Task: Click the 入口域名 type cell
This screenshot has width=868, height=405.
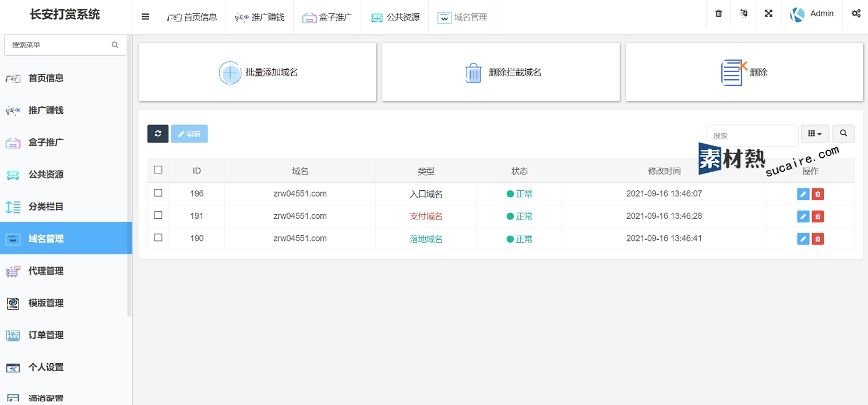Action: click(426, 194)
